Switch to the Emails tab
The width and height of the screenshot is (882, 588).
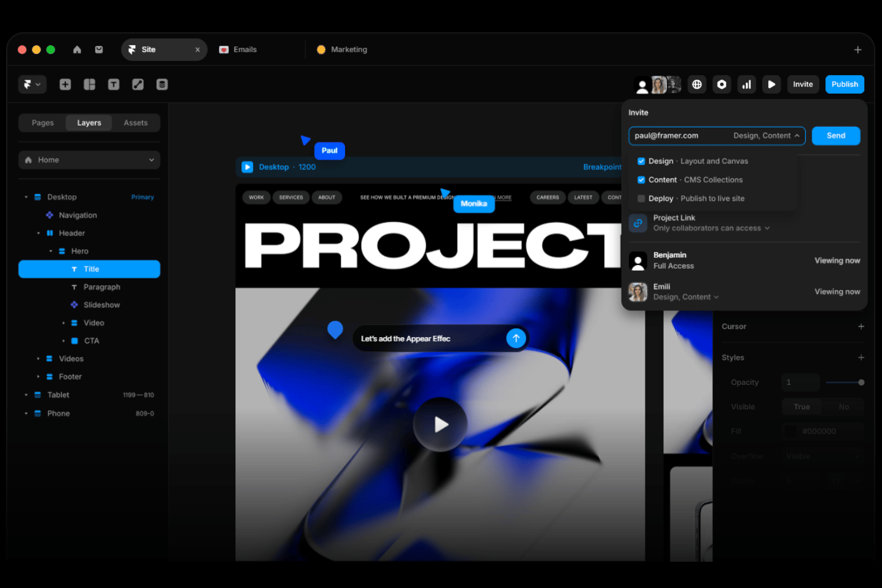(x=238, y=49)
